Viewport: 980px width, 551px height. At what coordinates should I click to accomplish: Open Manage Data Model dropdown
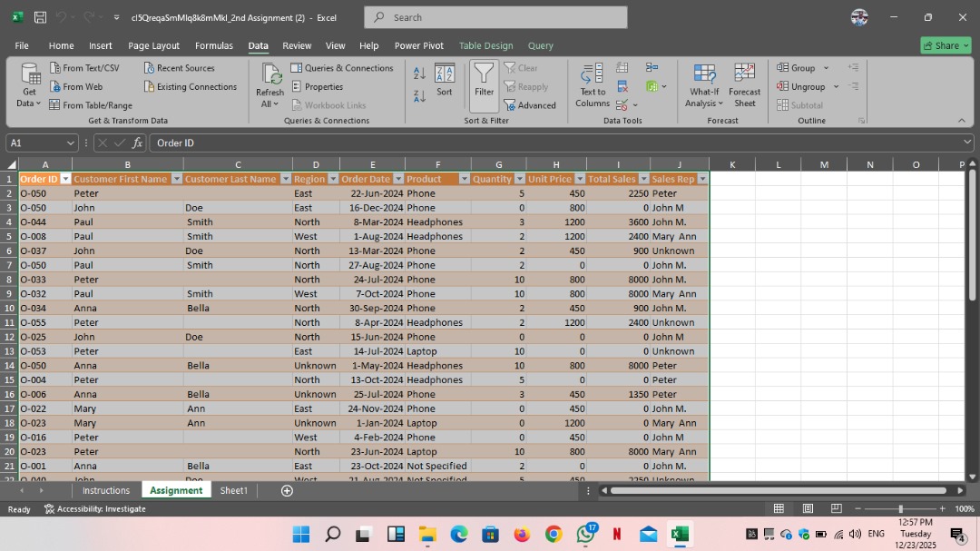[x=663, y=86]
